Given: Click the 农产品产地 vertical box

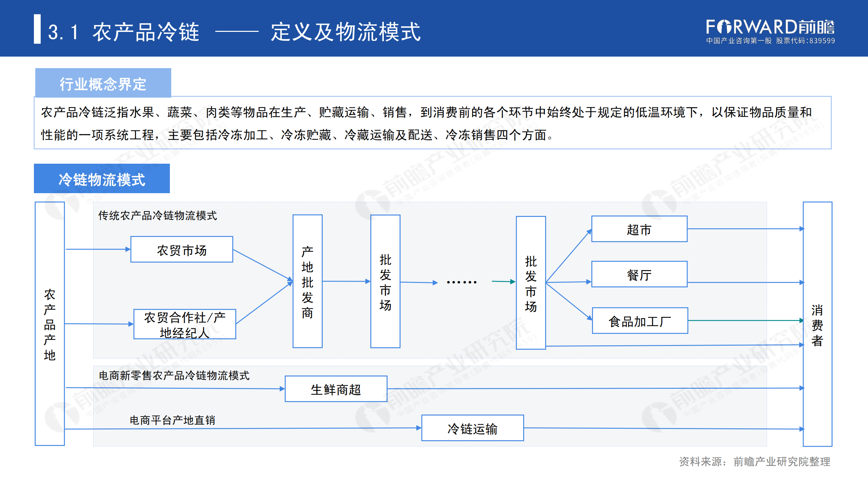Looking at the screenshot, I should point(50,324).
